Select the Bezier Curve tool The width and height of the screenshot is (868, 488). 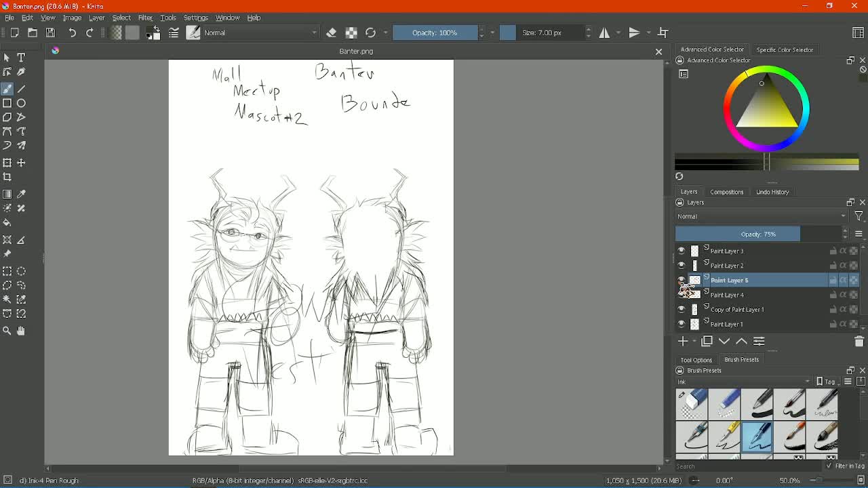tap(7, 131)
